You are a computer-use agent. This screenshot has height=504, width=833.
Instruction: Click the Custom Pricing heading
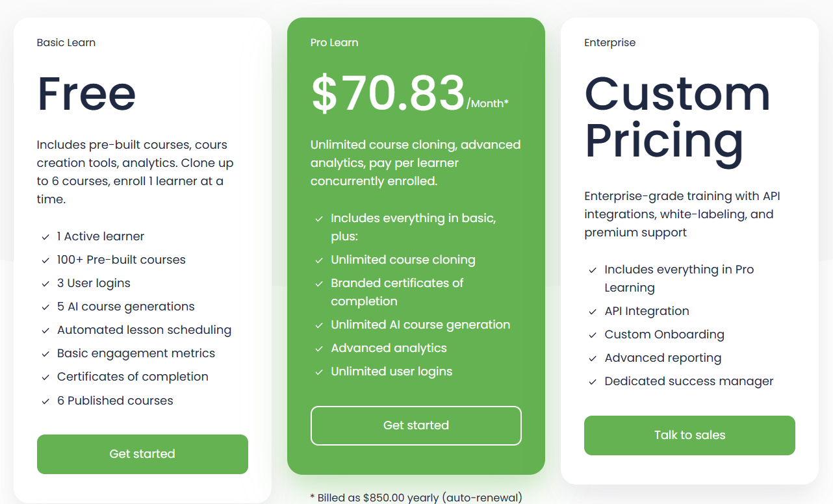[677, 117]
